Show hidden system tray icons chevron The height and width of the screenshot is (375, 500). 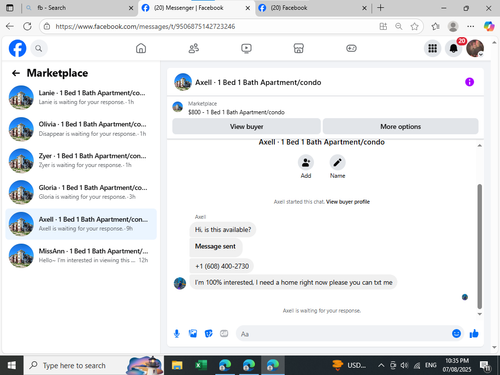pyautogui.click(x=381, y=366)
